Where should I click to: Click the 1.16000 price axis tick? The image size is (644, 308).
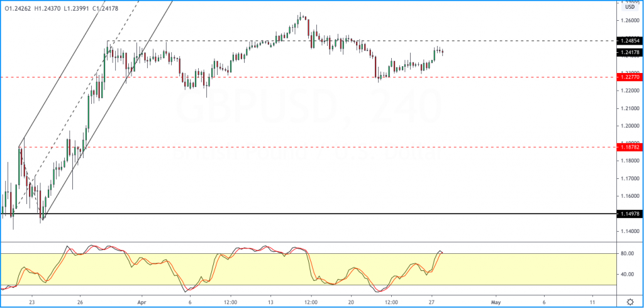pyautogui.click(x=630, y=196)
